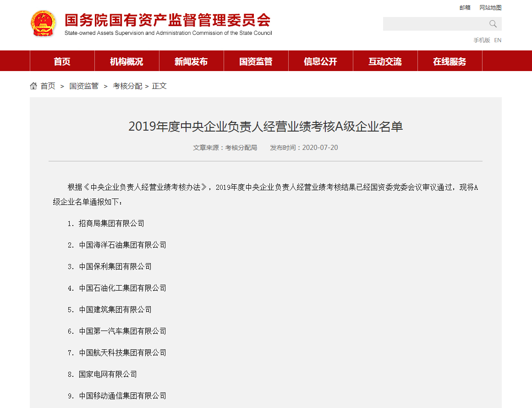This screenshot has width=532, height=408.
Task: Click list item 中国航天科技集团有限公司
Action: point(122,353)
